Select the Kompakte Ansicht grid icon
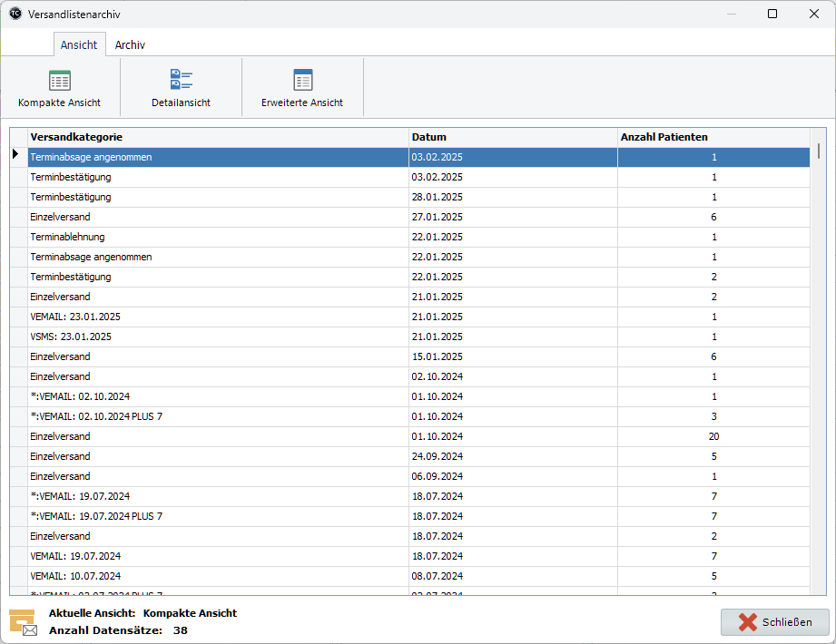Image resolution: width=836 pixels, height=644 pixels. pyautogui.click(x=58, y=80)
